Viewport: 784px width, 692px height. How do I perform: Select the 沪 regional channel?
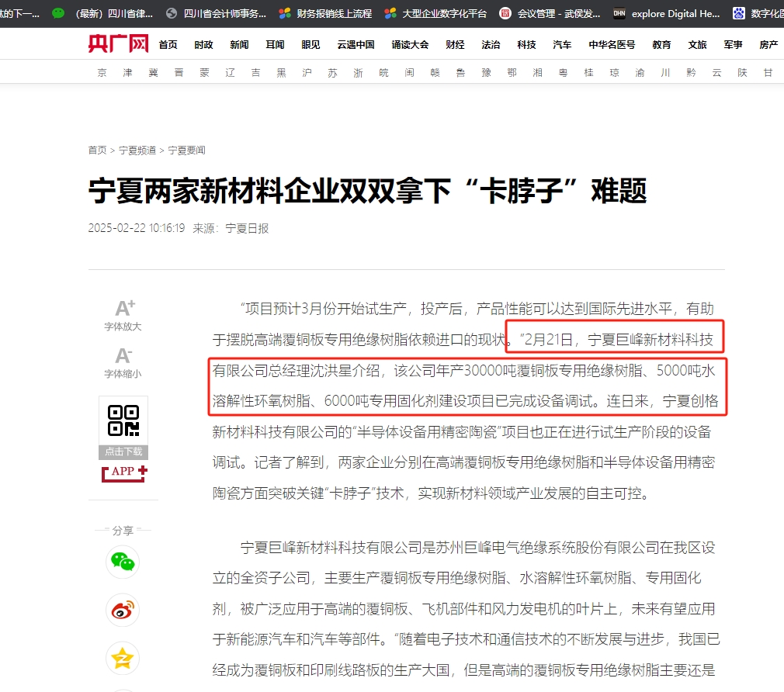(x=307, y=72)
